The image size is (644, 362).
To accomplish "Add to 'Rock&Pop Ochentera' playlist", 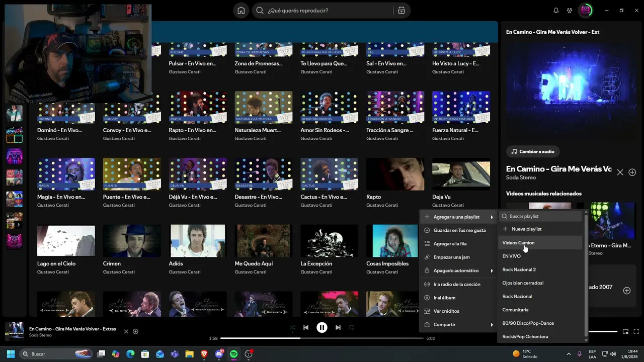I will tap(541, 336).
